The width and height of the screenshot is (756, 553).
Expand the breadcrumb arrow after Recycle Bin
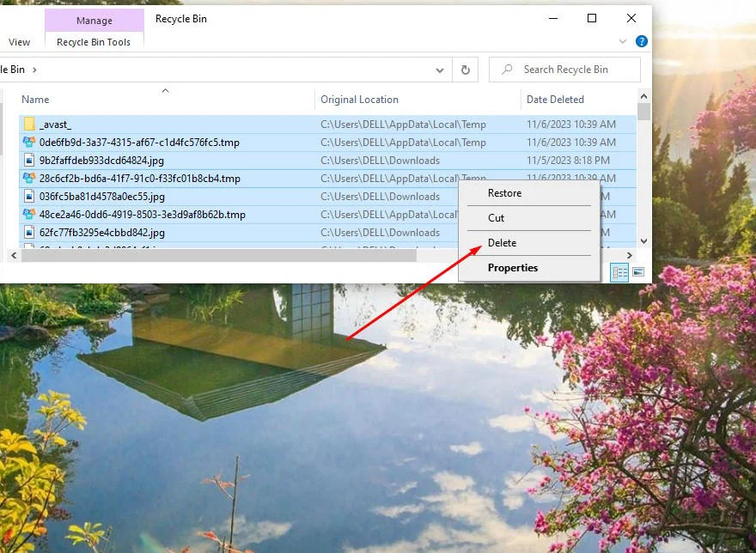[34, 70]
